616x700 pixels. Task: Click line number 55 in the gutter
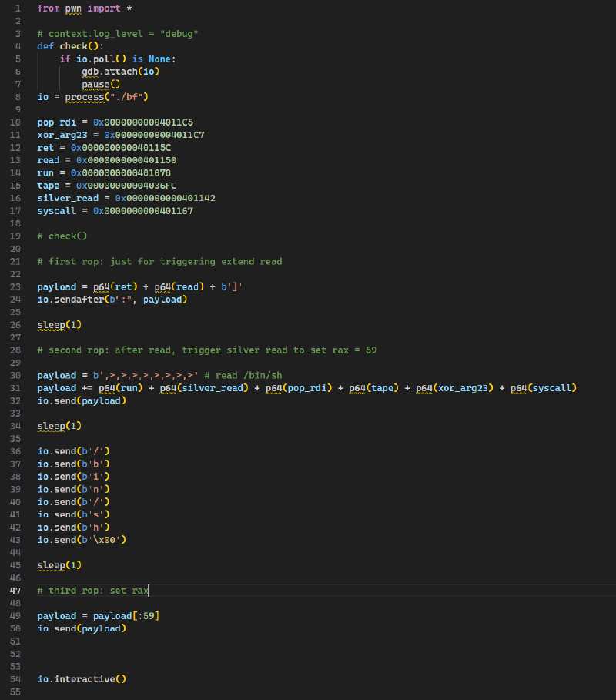pos(15,692)
